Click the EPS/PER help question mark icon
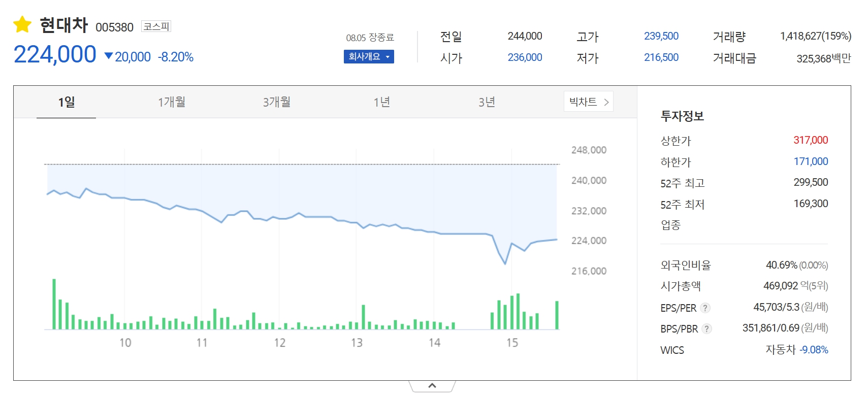The image size is (868, 396). (x=705, y=308)
